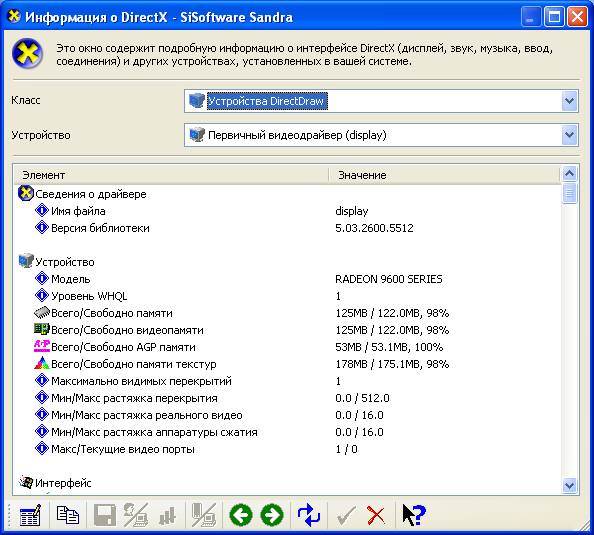Click the Windows icon beside Интерфейс

(26, 482)
